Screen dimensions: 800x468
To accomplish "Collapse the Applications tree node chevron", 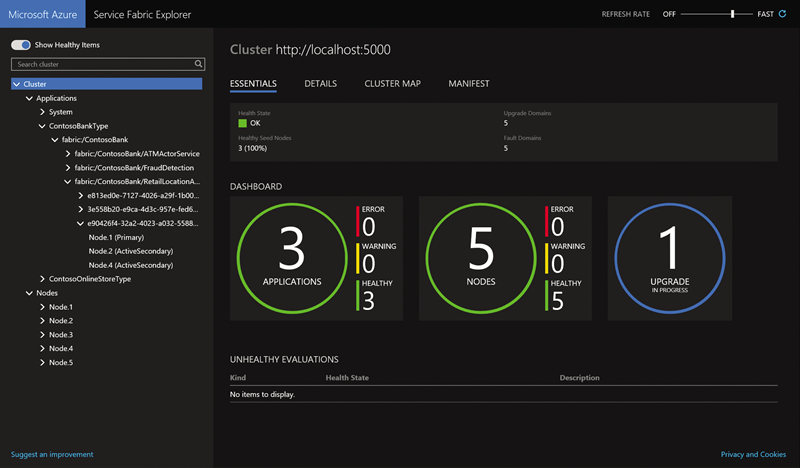I will [x=29, y=98].
